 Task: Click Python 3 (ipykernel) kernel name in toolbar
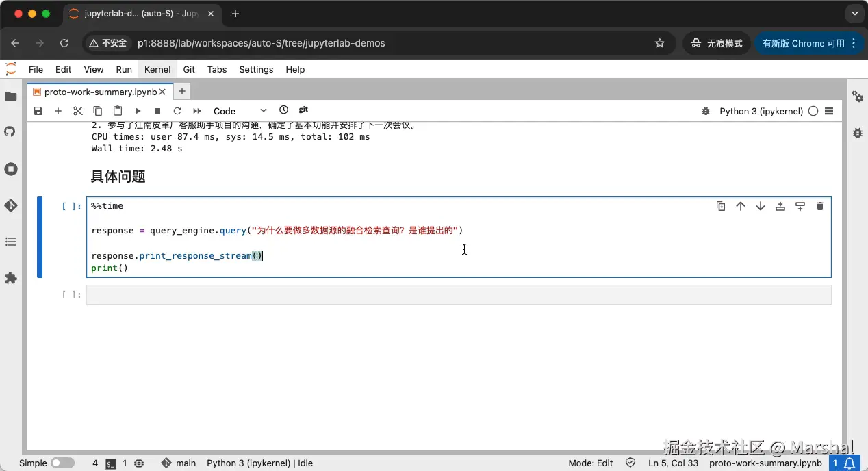coord(761,111)
